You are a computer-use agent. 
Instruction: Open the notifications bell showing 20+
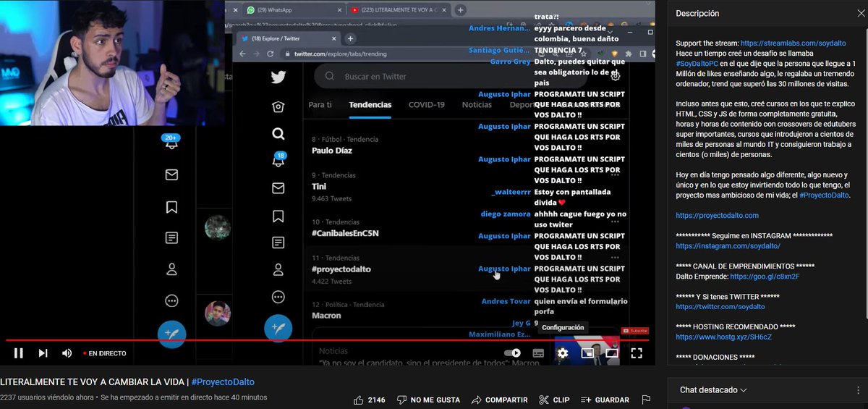coord(171,143)
